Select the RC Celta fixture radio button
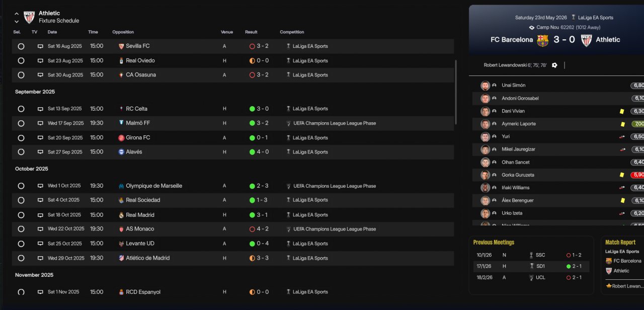 point(21,109)
